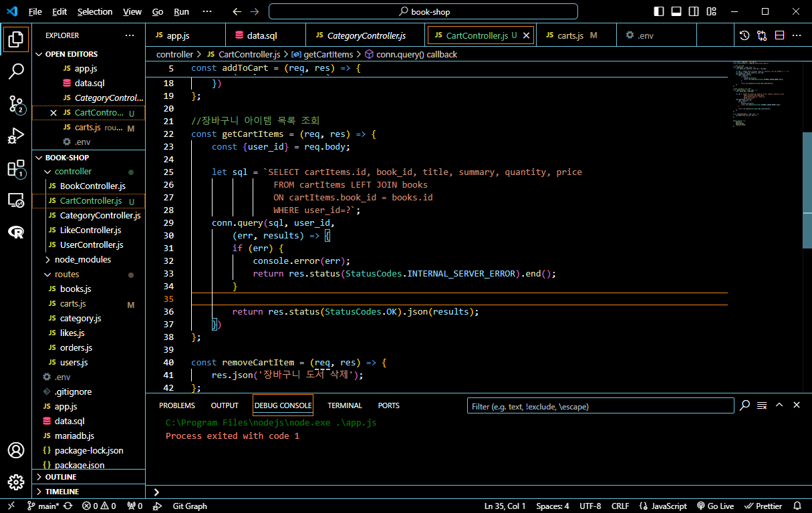Click the remote window icon in status bar

11,506
